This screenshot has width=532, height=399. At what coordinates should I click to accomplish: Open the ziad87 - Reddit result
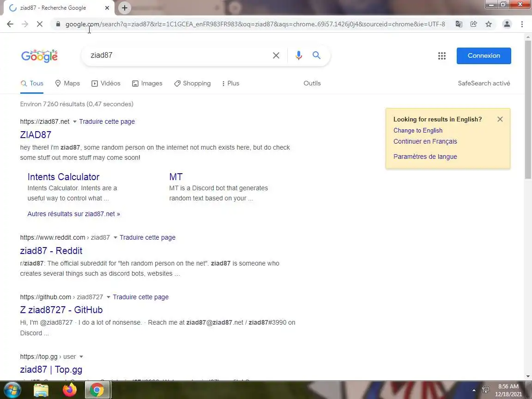[x=51, y=251]
